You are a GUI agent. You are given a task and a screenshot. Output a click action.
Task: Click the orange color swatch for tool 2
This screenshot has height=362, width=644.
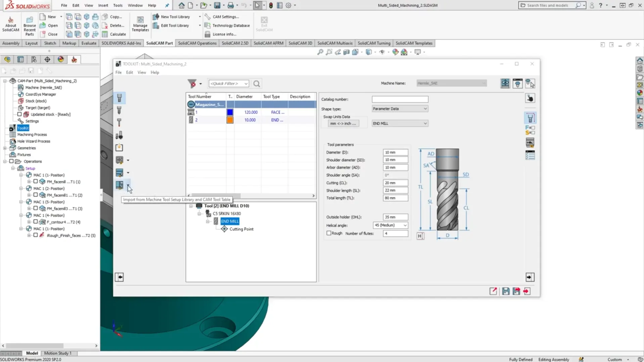pos(230,120)
